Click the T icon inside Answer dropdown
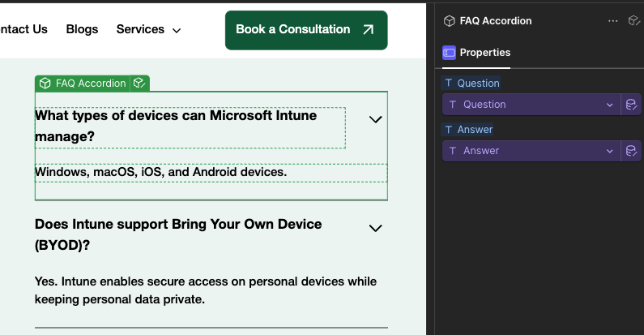The image size is (644, 335). 453,151
